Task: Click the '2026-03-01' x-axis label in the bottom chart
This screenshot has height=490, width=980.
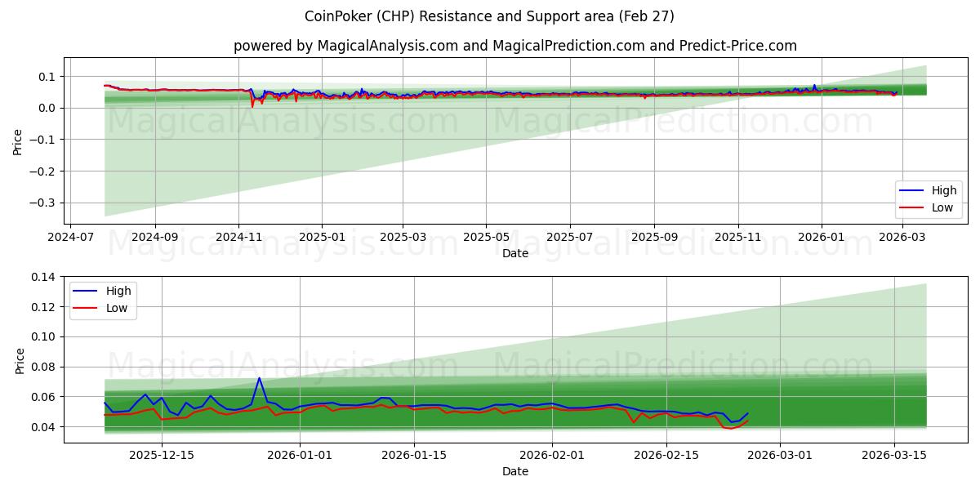Action: coord(781,454)
